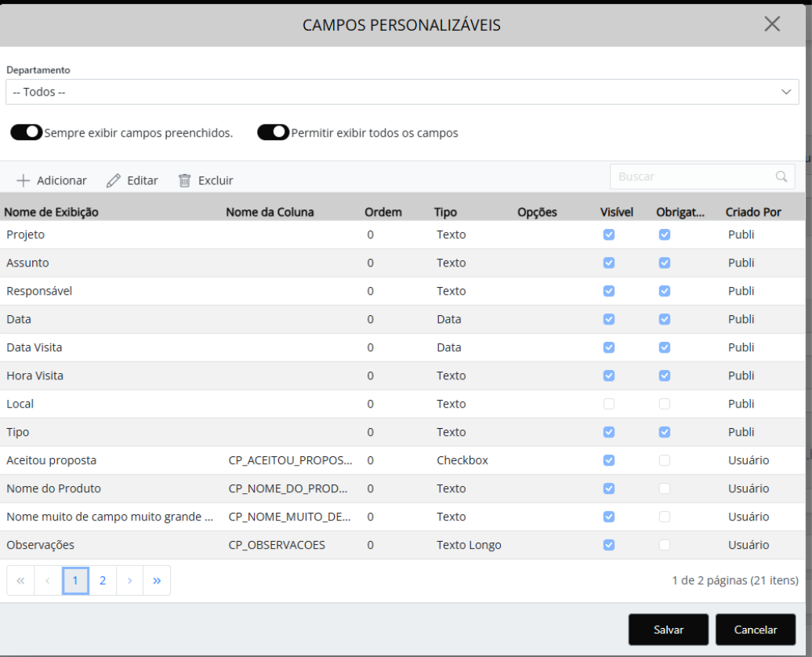Image resolution: width=812 pixels, height=657 pixels.
Task: Jump to first page arrow
Action: [20, 581]
